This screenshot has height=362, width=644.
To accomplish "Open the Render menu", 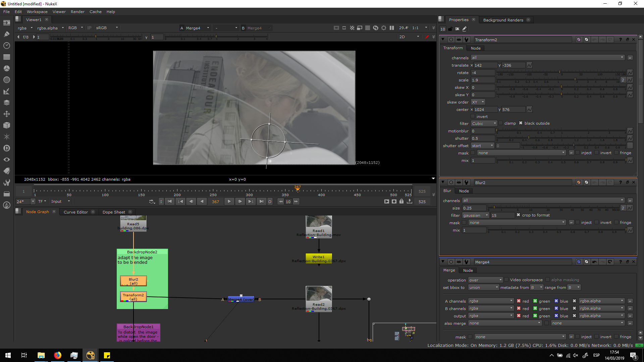I will (77, 12).
